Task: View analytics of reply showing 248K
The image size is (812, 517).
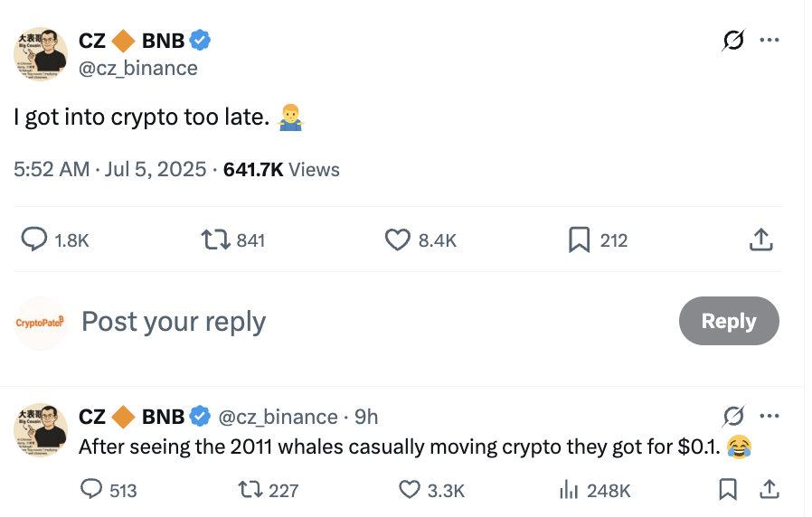Action: (x=568, y=489)
